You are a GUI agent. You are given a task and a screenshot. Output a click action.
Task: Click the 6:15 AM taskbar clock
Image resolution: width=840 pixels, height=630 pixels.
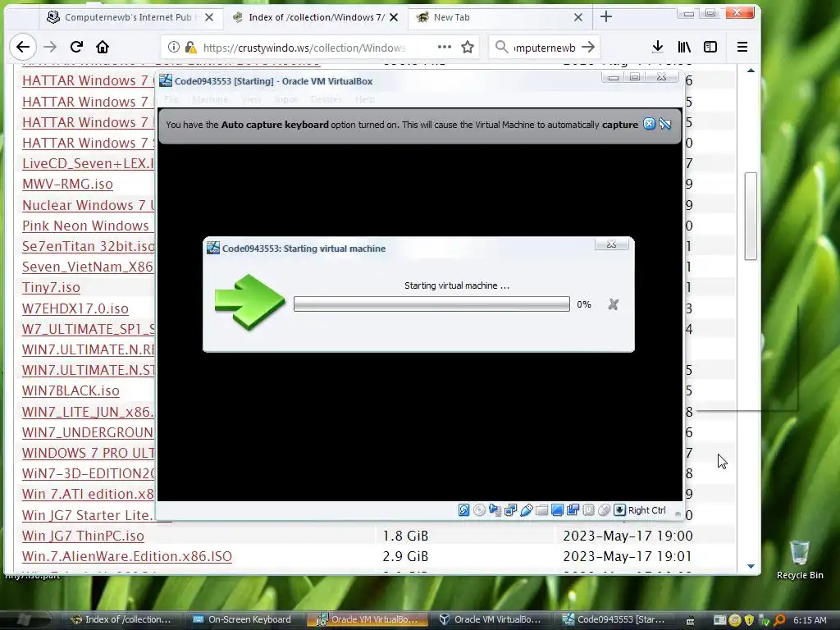pyautogui.click(x=810, y=620)
